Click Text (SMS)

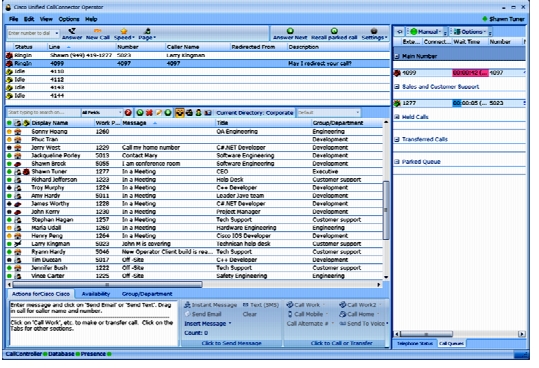(x=261, y=305)
